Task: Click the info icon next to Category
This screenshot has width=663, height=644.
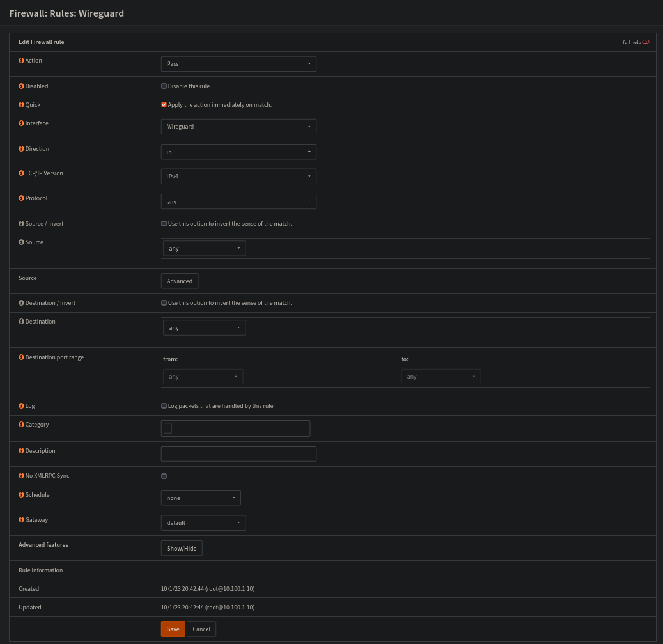Action: click(21, 425)
